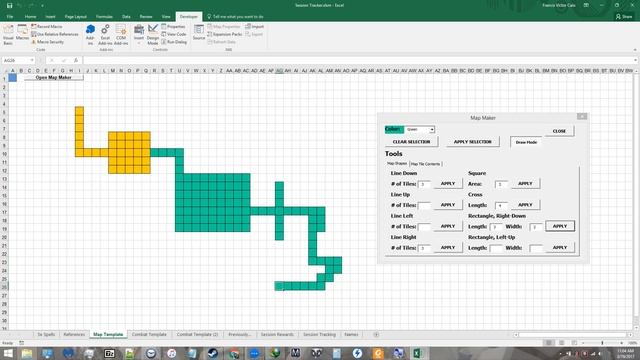Click the Line Up number of tiles field

click(424, 206)
